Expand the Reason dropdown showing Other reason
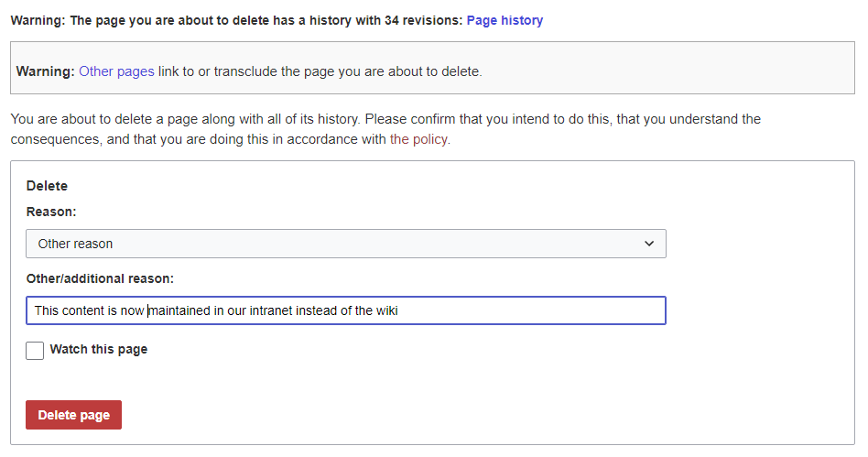 click(x=345, y=244)
